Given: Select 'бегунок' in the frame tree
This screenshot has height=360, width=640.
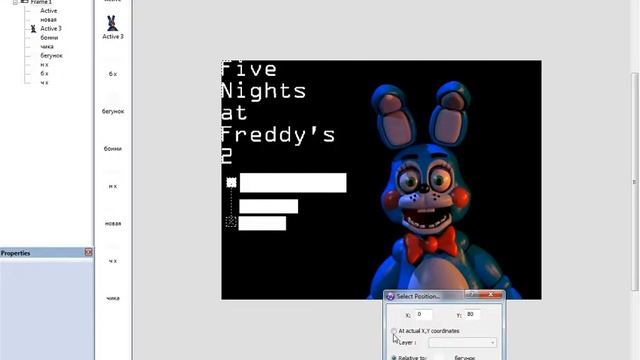Looking at the screenshot, I should (51, 56).
